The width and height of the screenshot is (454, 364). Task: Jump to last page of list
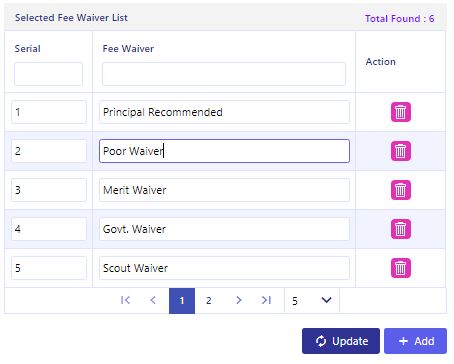(x=266, y=300)
